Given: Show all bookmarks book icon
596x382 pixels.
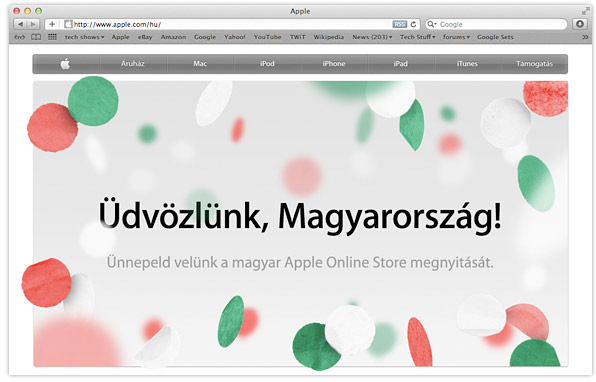Looking at the screenshot, I should pos(36,37).
